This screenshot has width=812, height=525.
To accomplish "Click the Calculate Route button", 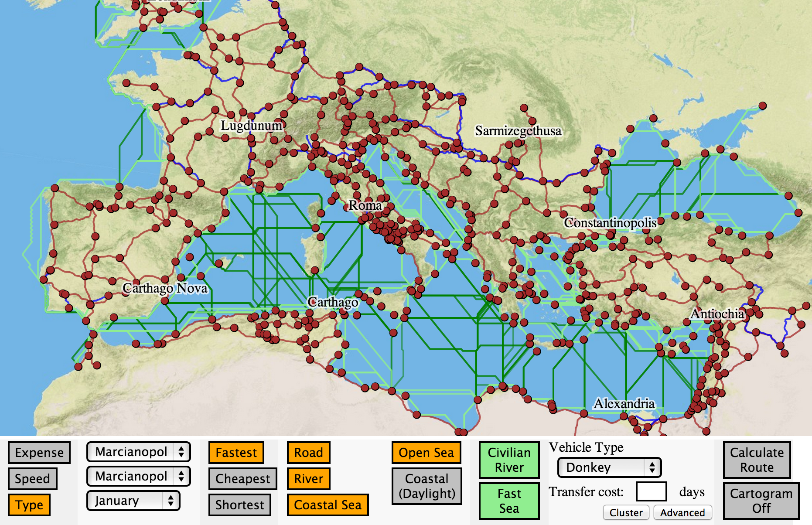I will (x=757, y=460).
